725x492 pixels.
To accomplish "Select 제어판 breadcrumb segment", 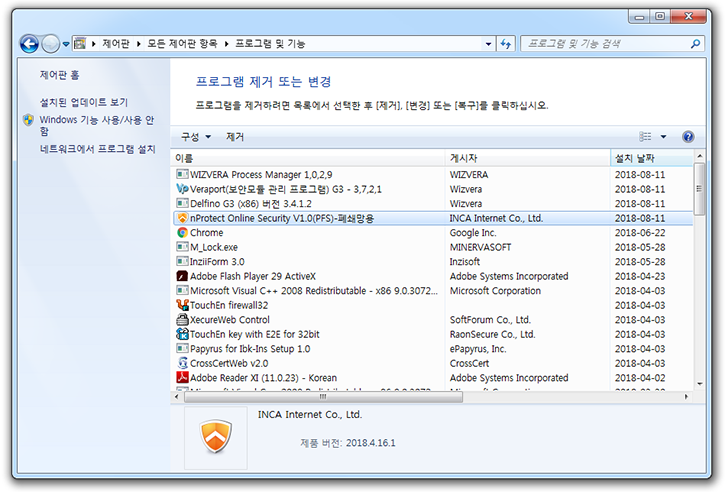I will (x=116, y=44).
